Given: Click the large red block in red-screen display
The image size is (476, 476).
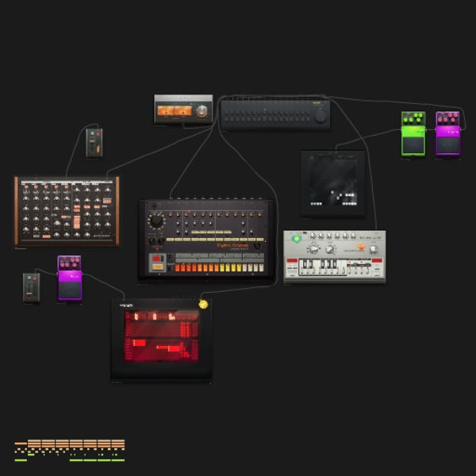Looking at the screenshot, I should [140, 343].
